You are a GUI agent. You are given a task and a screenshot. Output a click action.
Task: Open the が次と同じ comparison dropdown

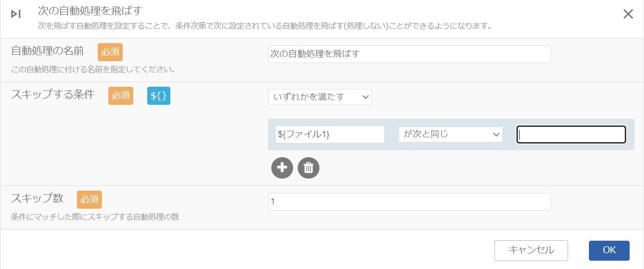(450, 134)
